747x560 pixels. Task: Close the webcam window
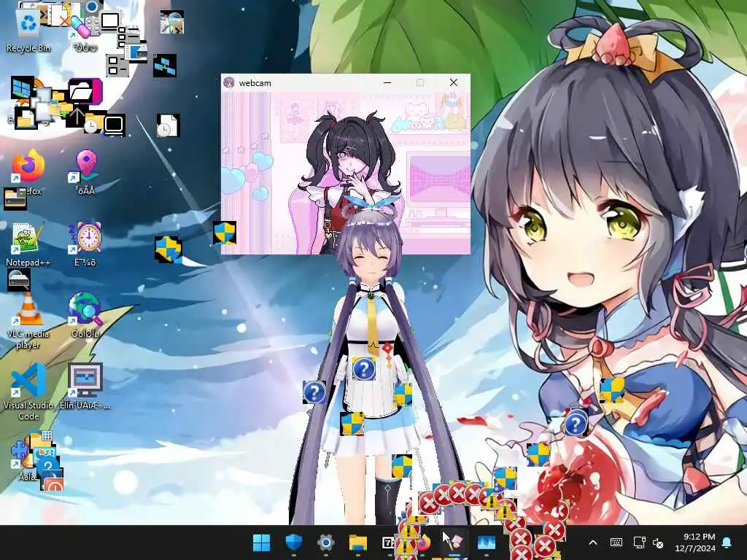[x=454, y=82]
